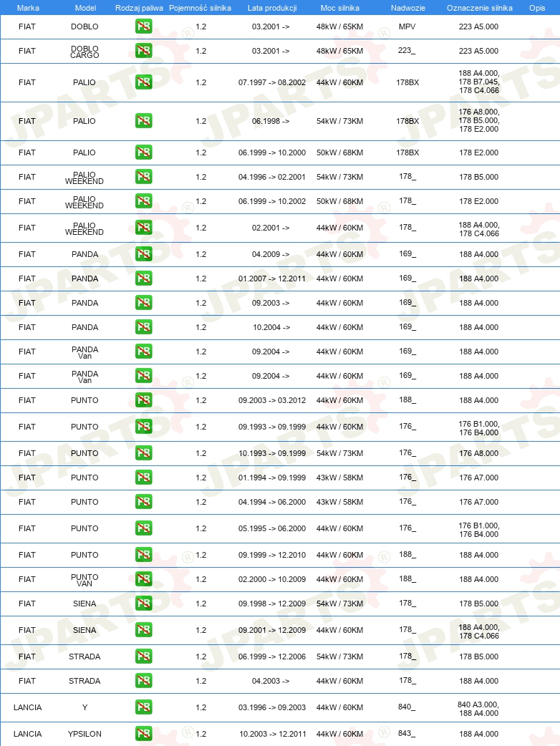
Task: Click the body code 223_ cell
Action: [x=407, y=50]
